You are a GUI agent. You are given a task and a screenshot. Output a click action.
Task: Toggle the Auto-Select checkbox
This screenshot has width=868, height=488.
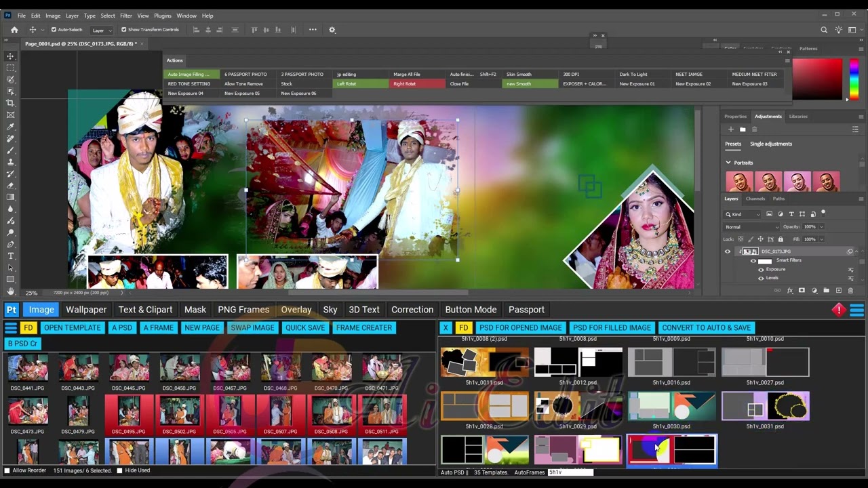coord(54,30)
